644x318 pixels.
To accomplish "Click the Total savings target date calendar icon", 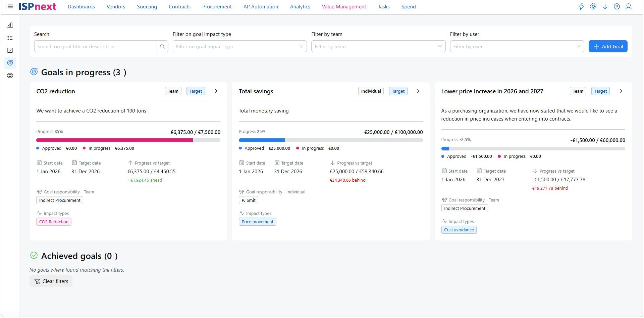I will (277, 163).
